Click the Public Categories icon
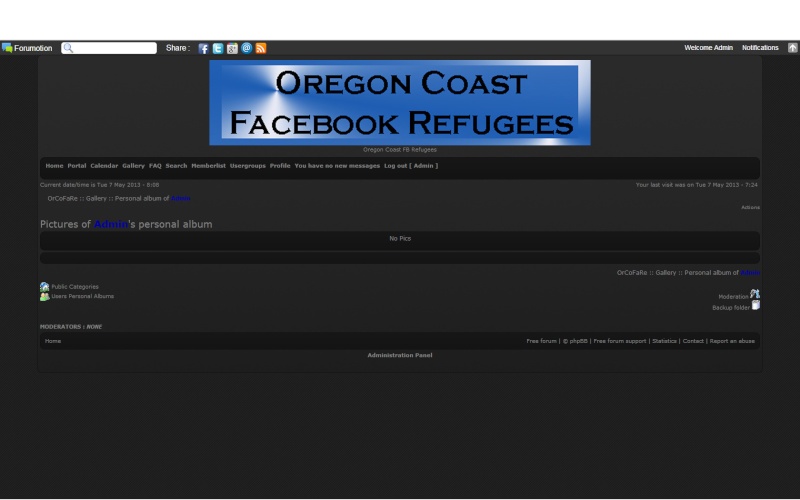Image resolution: width=800 pixels, height=500 pixels. pos(44,287)
